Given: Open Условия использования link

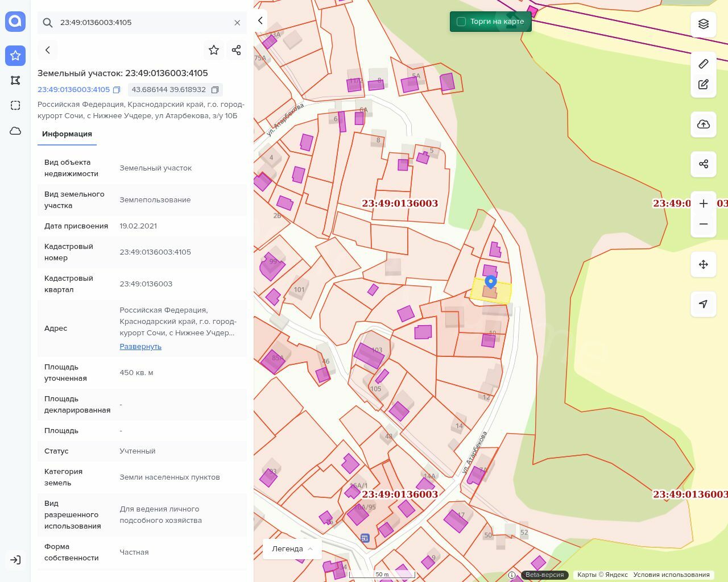Looking at the screenshot, I should (671, 575).
